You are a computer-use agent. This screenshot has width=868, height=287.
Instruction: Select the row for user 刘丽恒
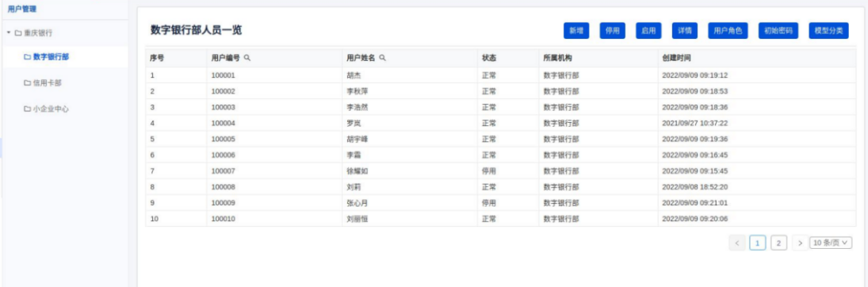[500, 219]
